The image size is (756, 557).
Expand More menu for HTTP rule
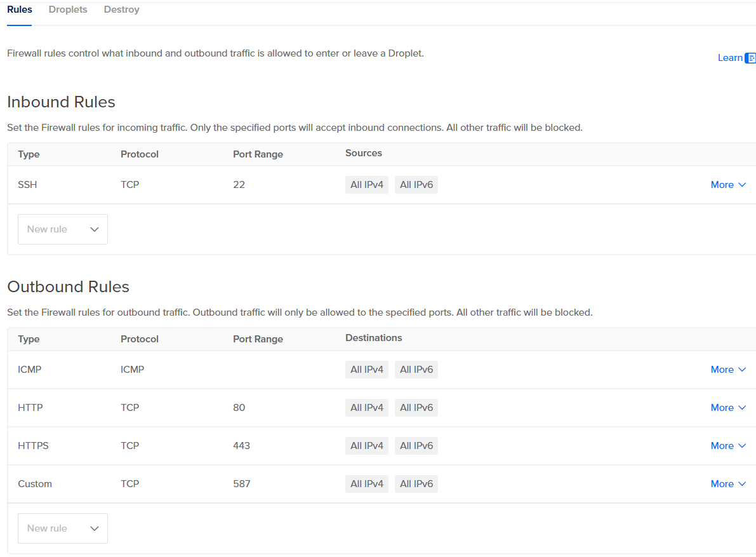click(728, 408)
